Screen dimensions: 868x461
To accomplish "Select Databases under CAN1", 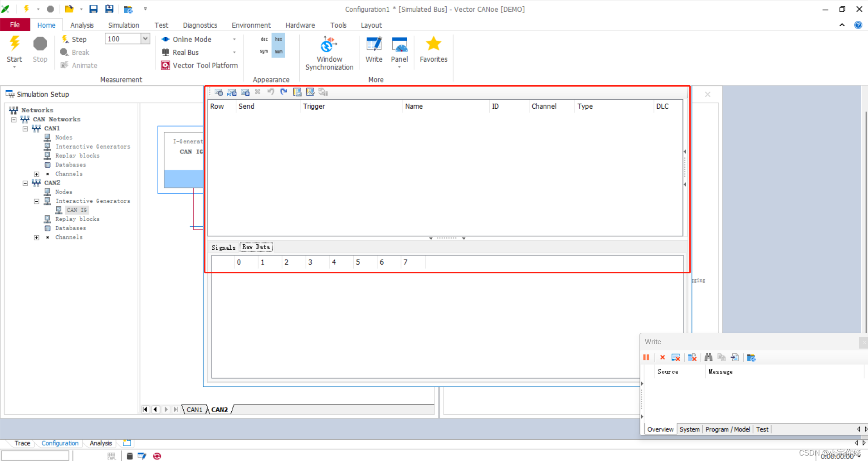I will (x=71, y=165).
